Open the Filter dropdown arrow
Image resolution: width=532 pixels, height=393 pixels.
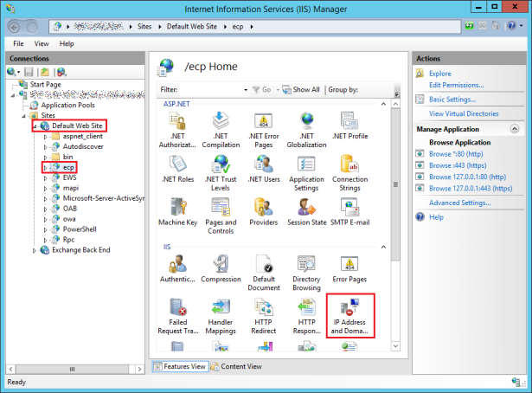[x=246, y=90]
